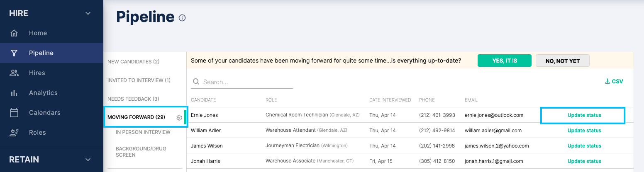The height and width of the screenshot is (172, 644).
Task: Click the Roles icon in sidebar
Action: (14, 133)
